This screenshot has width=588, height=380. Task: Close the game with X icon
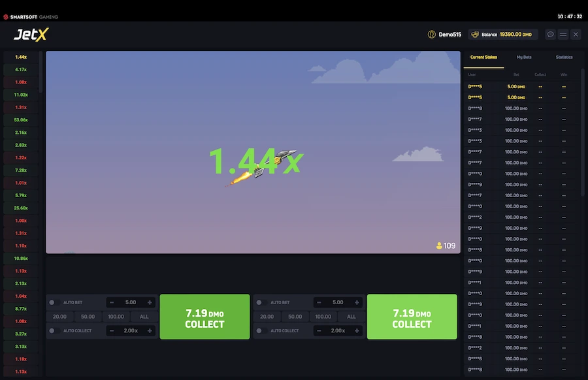pyautogui.click(x=576, y=35)
